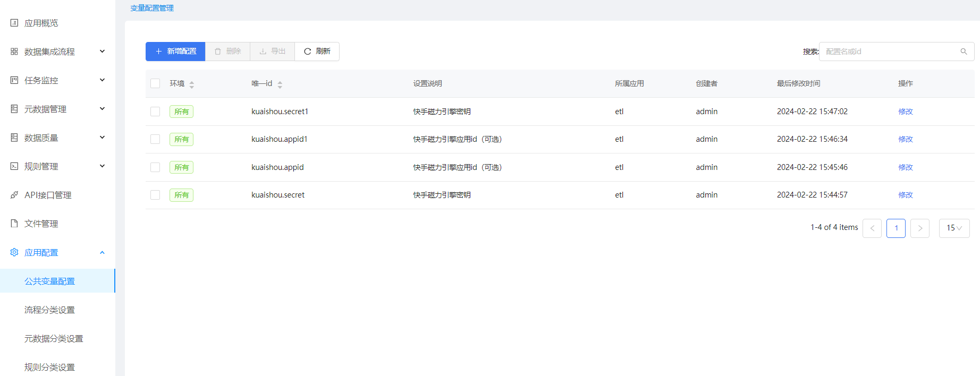980x376 pixels.
Task: Click the 环境 column sort arrows
Action: coord(192,84)
